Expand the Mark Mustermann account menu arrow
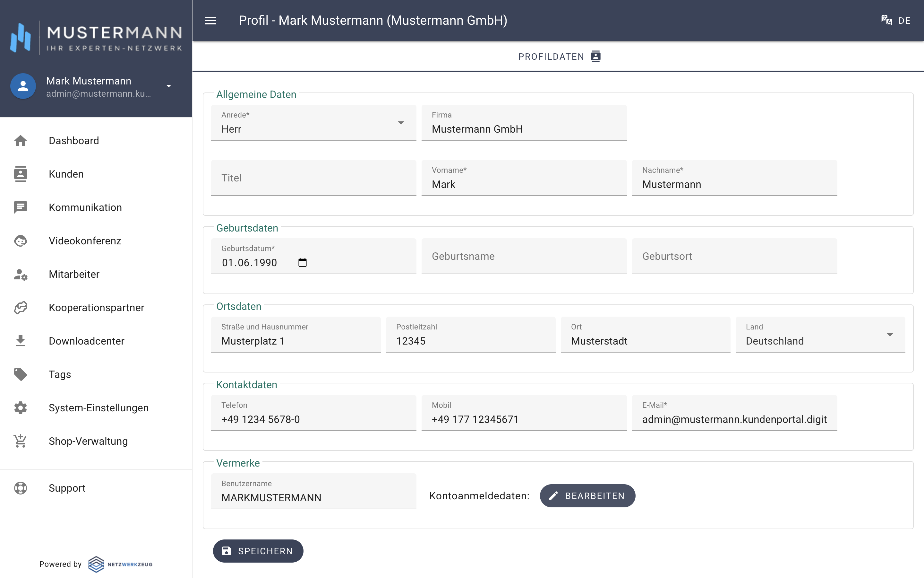Image resolution: width=924 pixels, height=578 pixels. (169, 86)
